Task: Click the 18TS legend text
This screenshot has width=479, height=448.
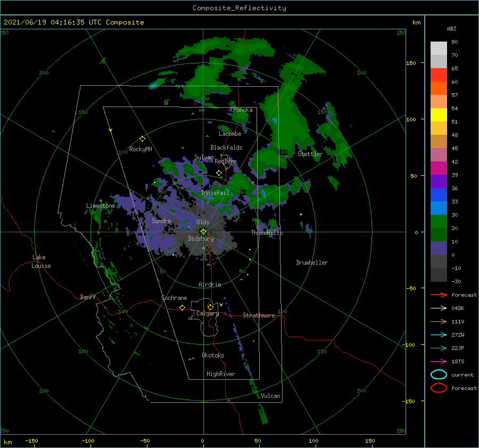Action: point(458,362)
